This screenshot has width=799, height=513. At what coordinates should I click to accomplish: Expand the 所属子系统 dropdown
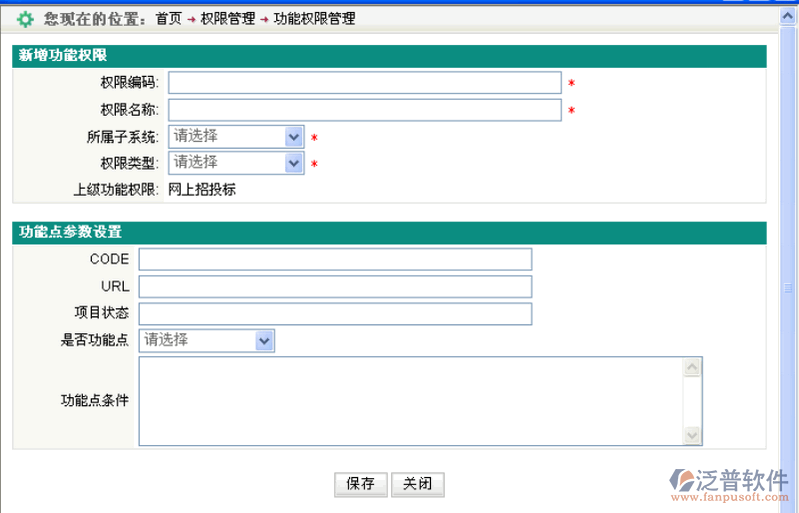point(236,137)
